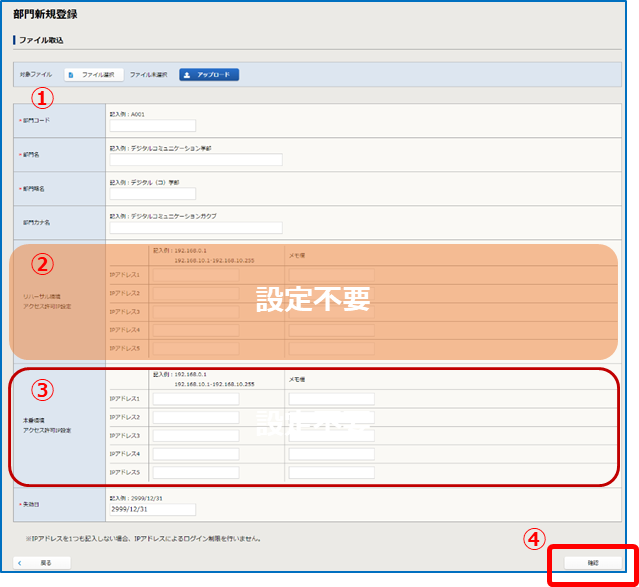Click rehearsal IPアドレス1 field under 設定不要
The image size is (639, 587).
(x=196, y=274)
